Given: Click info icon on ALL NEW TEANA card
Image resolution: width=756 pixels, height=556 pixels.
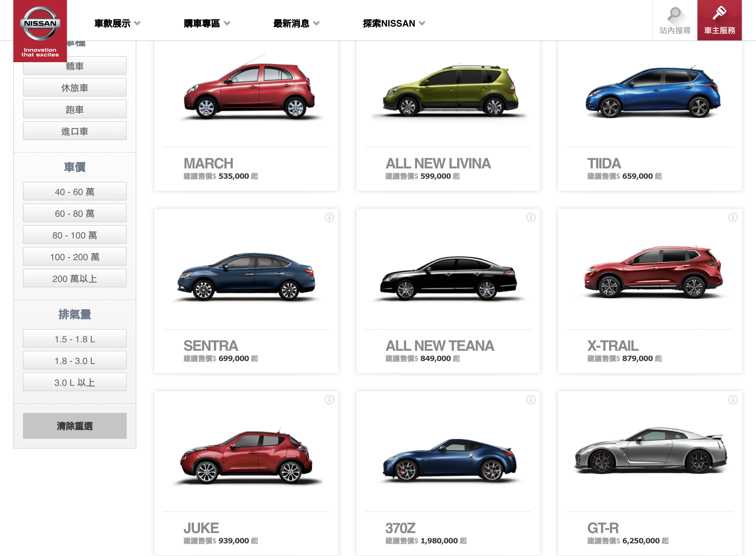Looking at the screenshot, I should point(531,217).
